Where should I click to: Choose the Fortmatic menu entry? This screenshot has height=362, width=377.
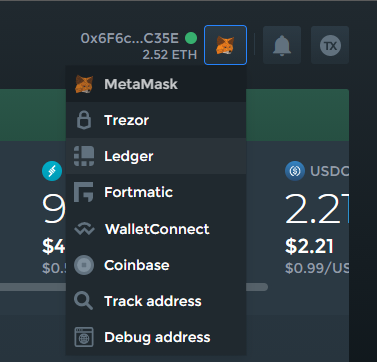coord(156,192)
